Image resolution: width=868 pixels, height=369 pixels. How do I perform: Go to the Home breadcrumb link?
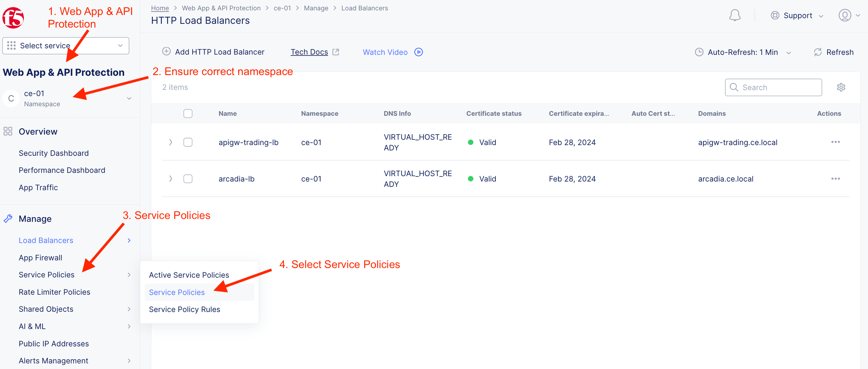tap(160, 8)
